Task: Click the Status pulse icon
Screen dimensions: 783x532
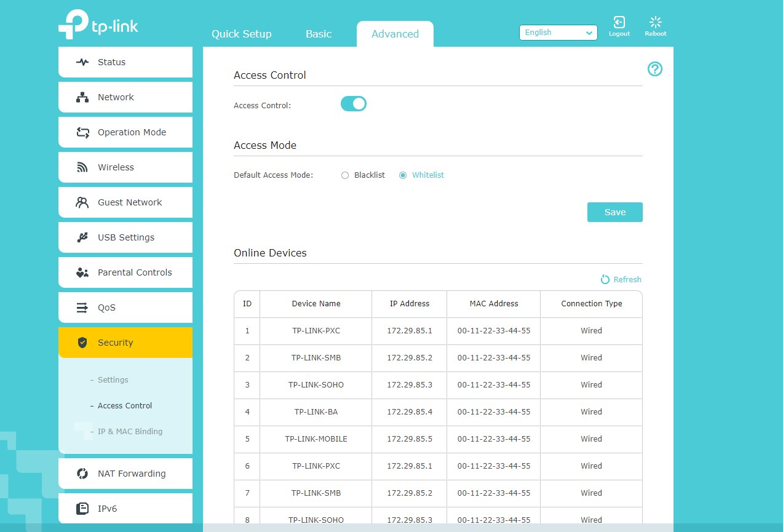Action: [x=82, y=62]
